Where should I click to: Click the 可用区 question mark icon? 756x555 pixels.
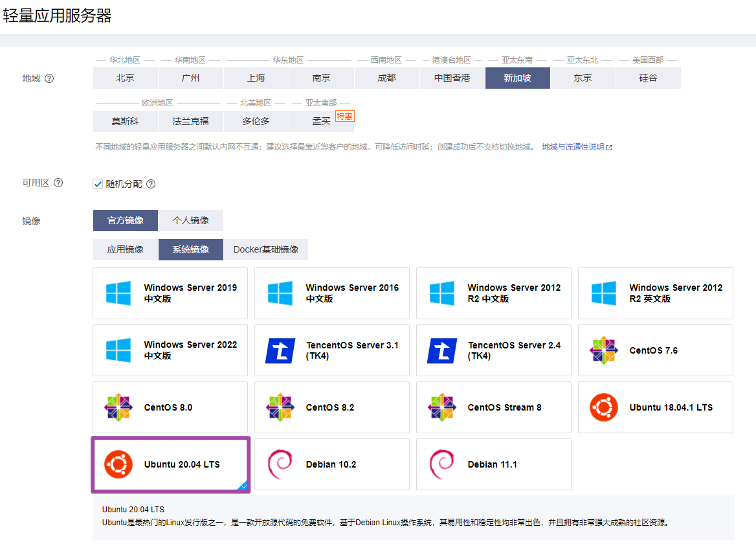58,183
